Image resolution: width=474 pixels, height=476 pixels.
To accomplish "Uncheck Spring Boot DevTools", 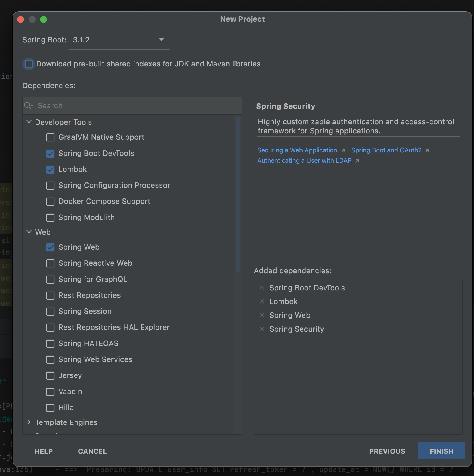I will click(x=50, y=154).
